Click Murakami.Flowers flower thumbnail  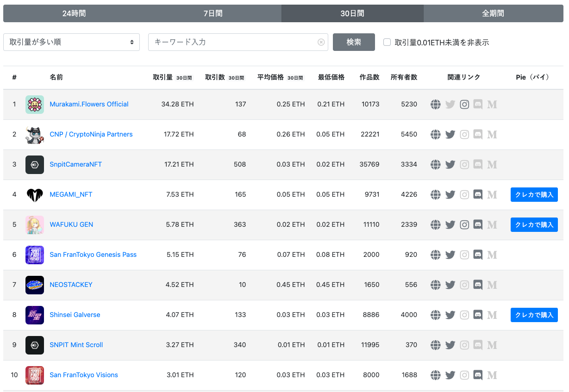coord(35,104)
